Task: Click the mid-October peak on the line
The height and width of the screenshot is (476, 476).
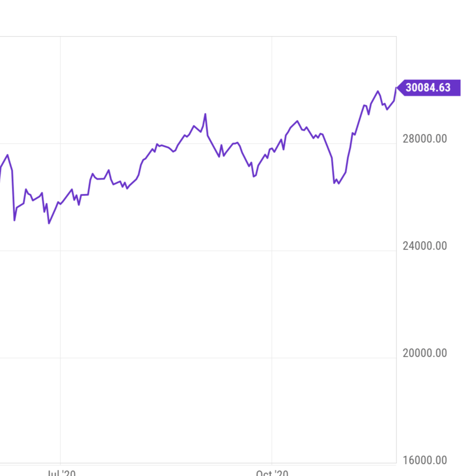Action: point(297,121)
